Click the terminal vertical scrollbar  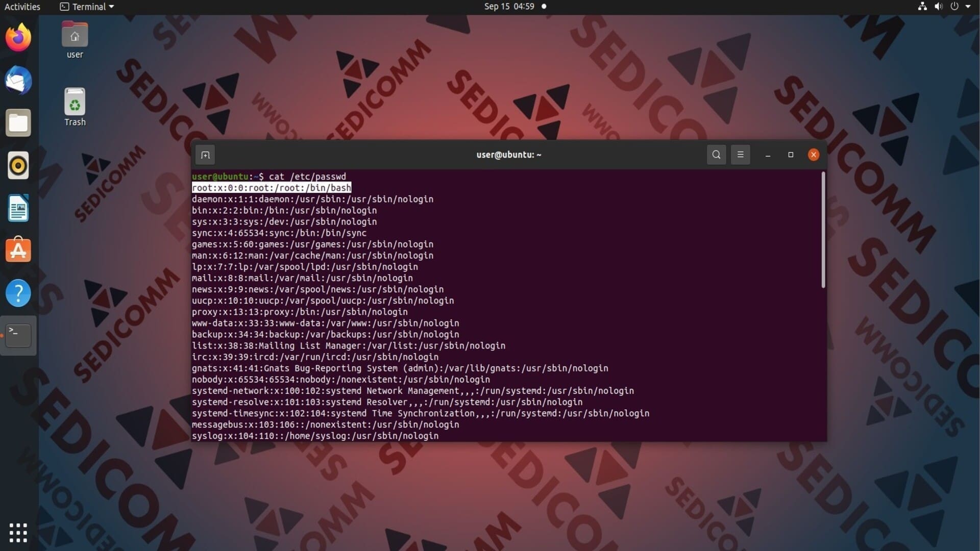[x=823, y=230]
